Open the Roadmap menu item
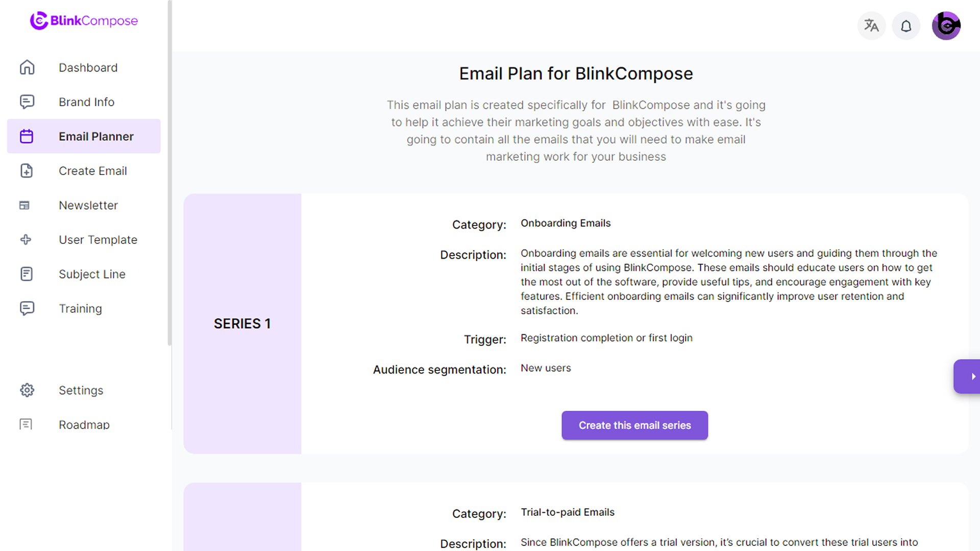The height and width of the screenshot is (551, 980). tap(84, 424)
